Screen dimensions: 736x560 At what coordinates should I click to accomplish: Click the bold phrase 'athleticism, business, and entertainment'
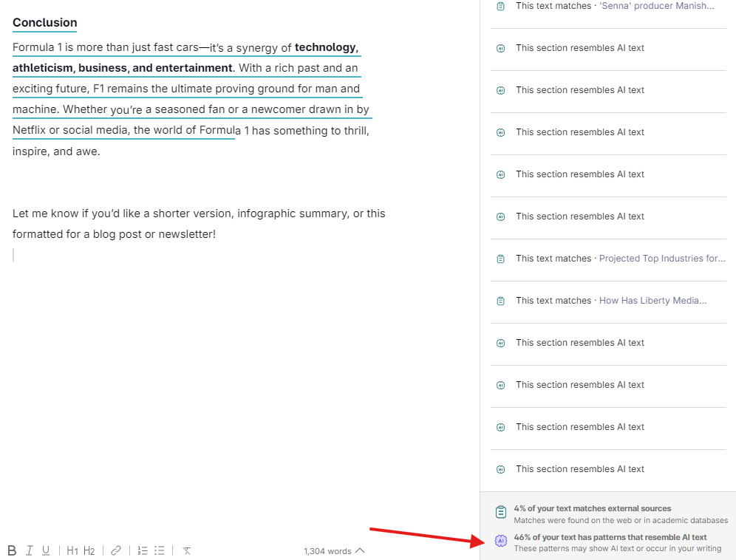pos(122,67)
